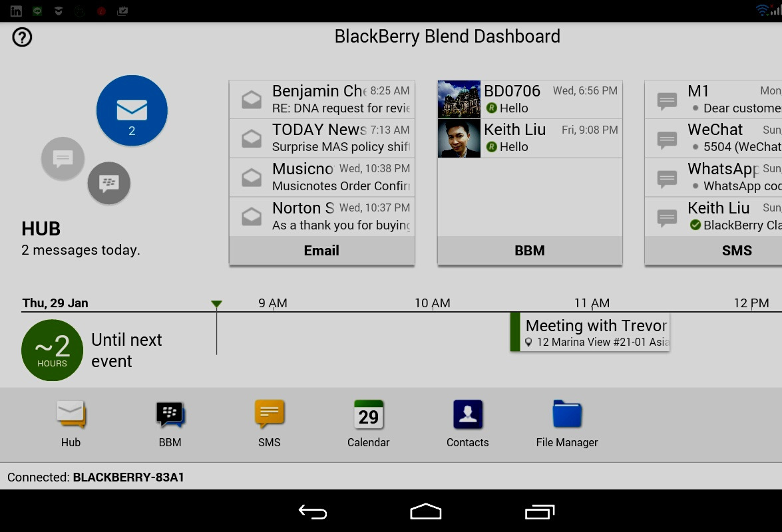Tap LinkedIn notification icon in status bar
Image resolution: width=782 pixels, height=532 pixels.
point(16,11)
